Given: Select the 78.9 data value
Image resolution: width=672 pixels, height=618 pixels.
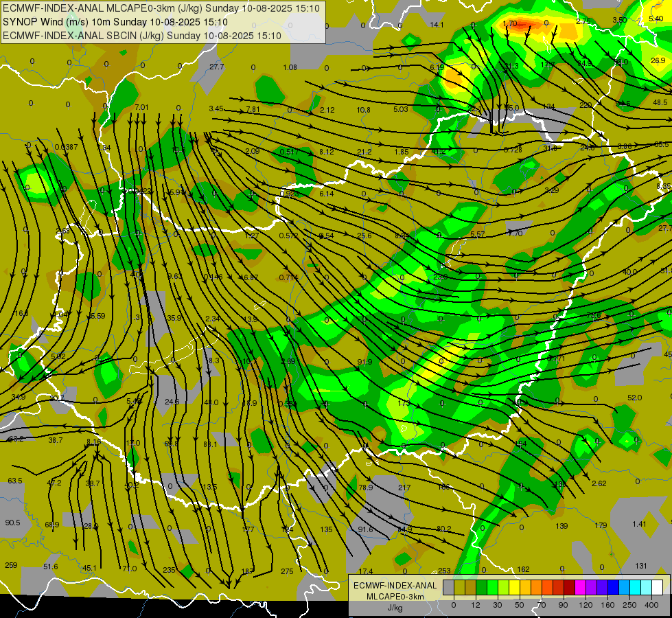Looking at the screenshot, I should pyautogui.click(x=366, y=488).
